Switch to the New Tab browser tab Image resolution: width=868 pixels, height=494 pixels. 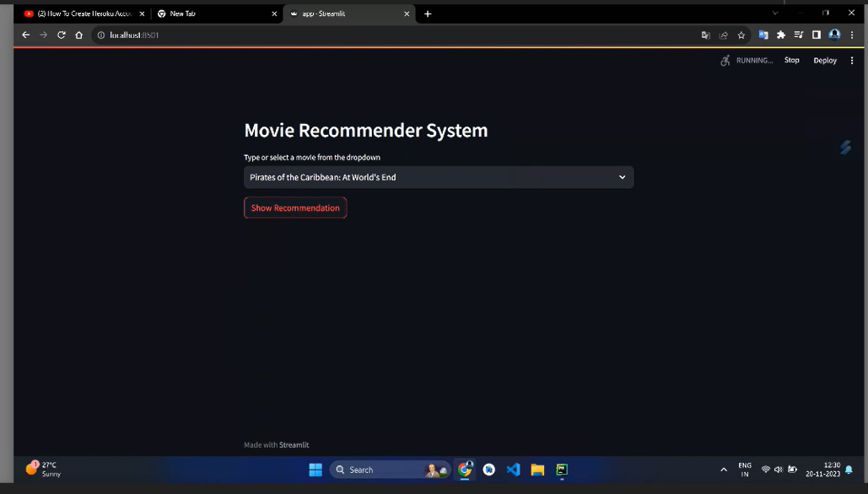(x=215, y=13)
